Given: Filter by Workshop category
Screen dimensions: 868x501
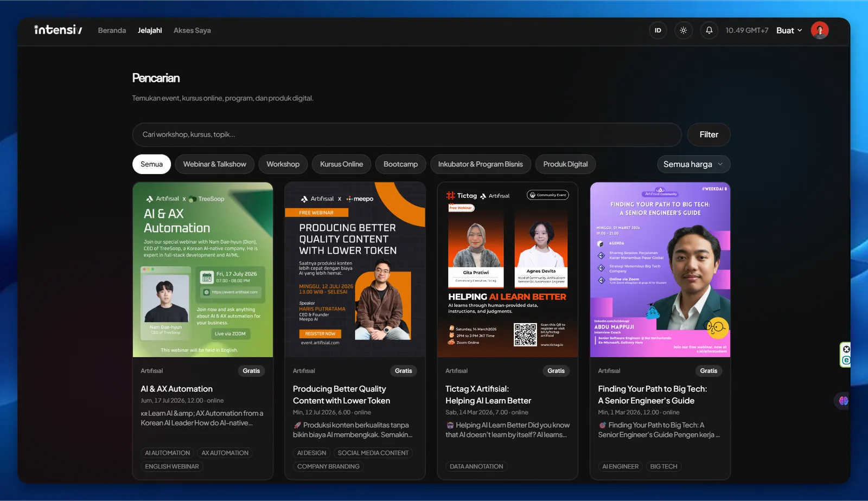Looking at the screenshot, I should 283,164.
